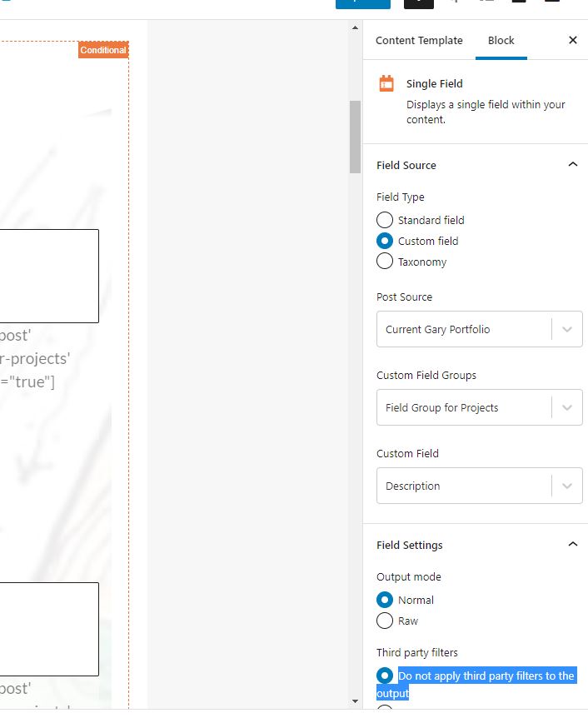
Task: Click the orange Single Field block icon
Action: tap(386, 83)
